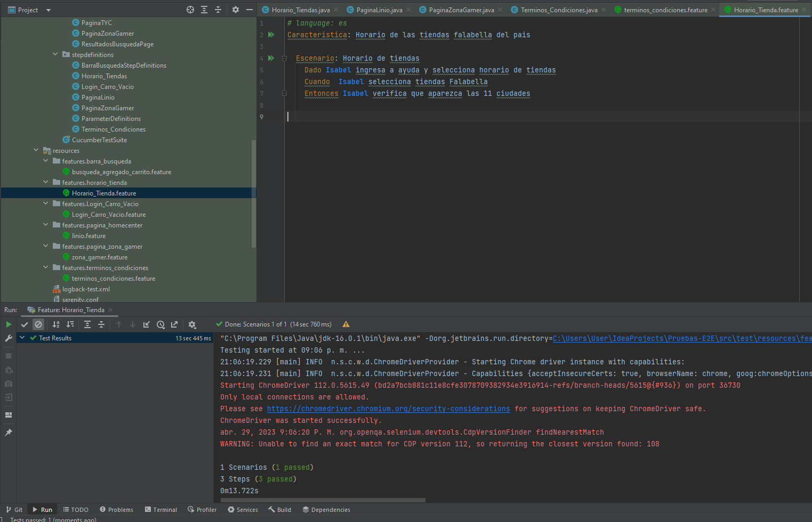Open the test history clock icon
The width and height of the screenshot is (812, 522).
(x=160, y=324)
